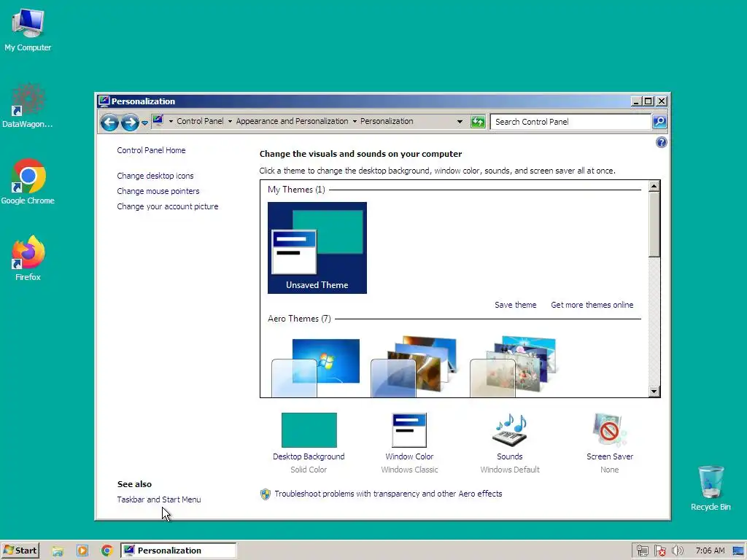Open the Action Center flag icon

click(x=659, y=551)
